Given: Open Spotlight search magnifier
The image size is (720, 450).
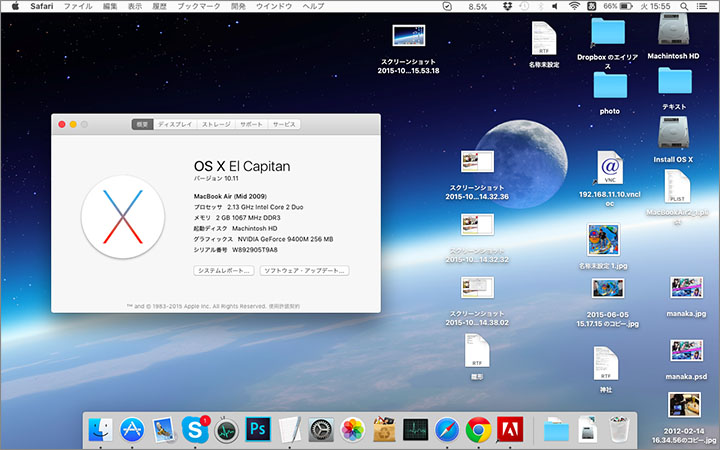Looking at the screenshot, I should (684, 6).
